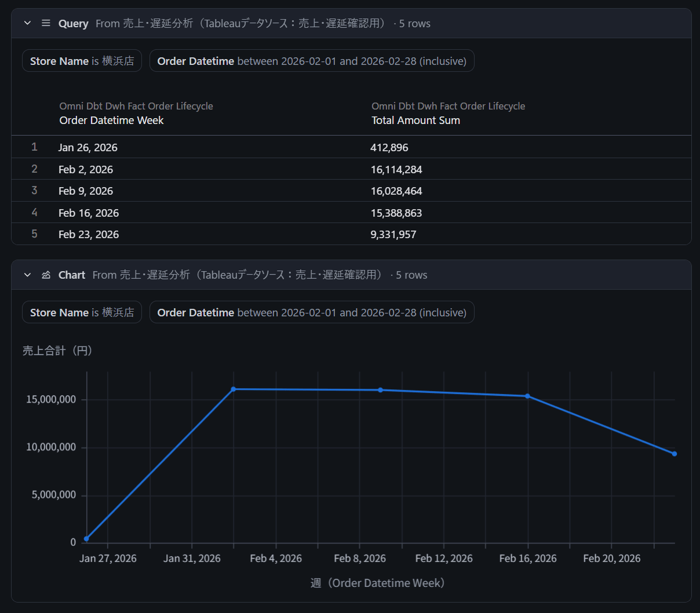Collapse the Chart section chevron
Viewport: 700px width, 613px height.
tap(27, 275)
